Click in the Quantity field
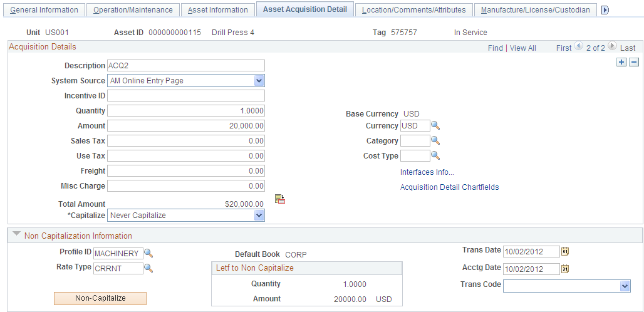The image size is (644, 312). (186, 111)
